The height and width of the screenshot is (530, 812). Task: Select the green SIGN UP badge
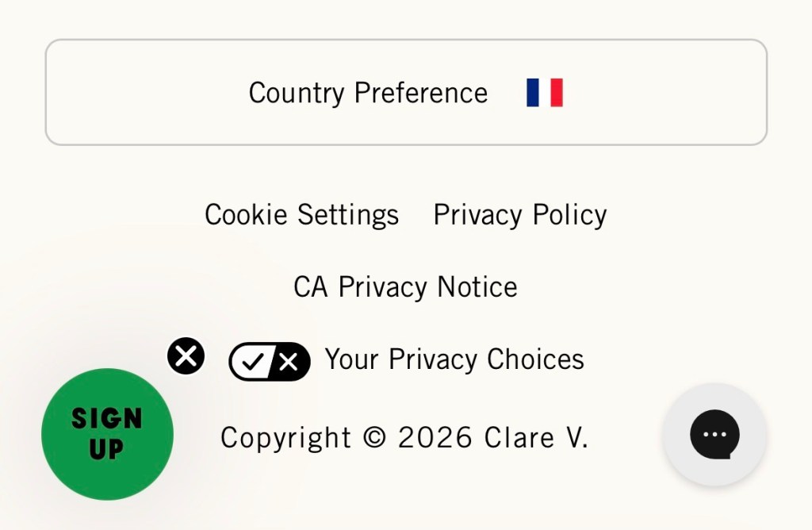point(107,434)
